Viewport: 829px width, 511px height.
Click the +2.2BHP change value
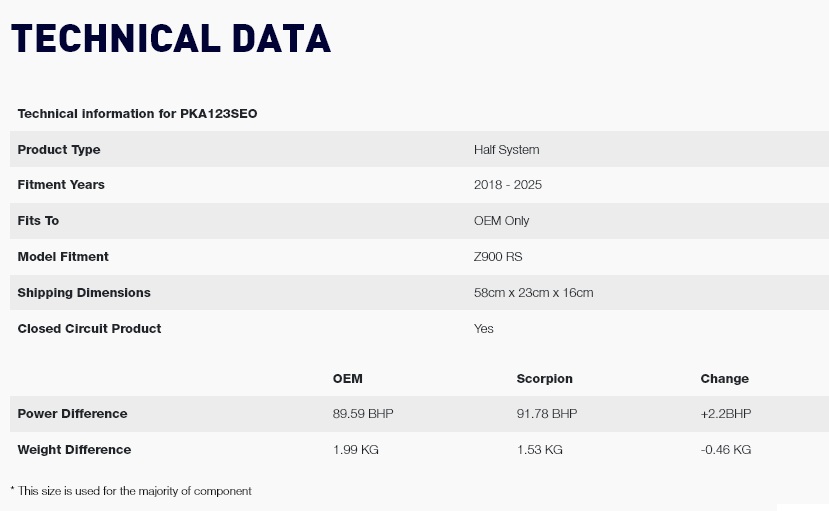point(726,413)
